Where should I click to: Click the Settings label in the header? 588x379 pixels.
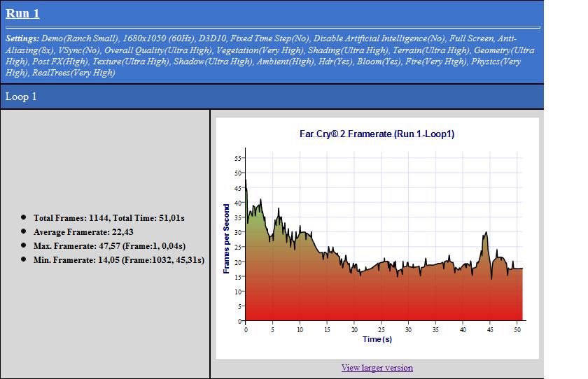22,38
